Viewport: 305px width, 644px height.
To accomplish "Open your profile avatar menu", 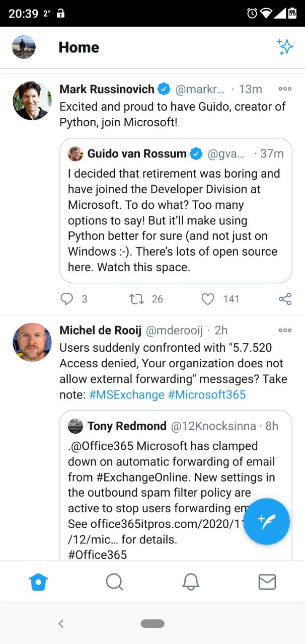I will [x=24, y=47].
